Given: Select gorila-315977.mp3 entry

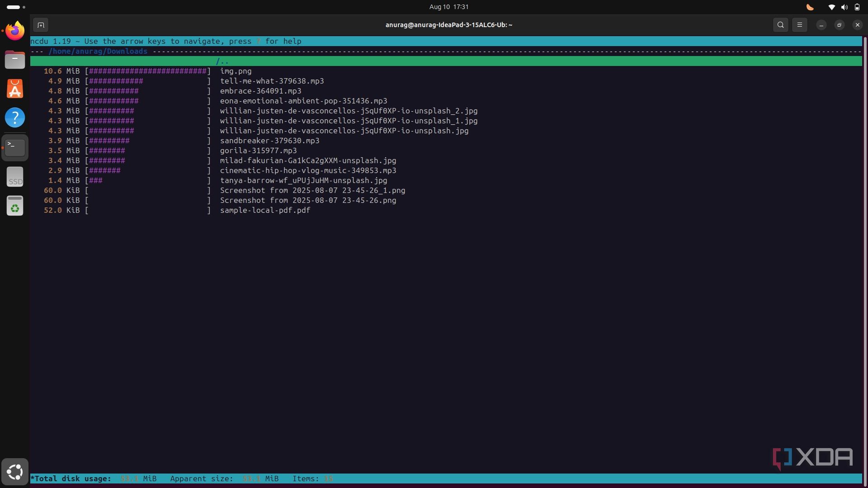Looking at the screenshot, I should tap(259, 150).
